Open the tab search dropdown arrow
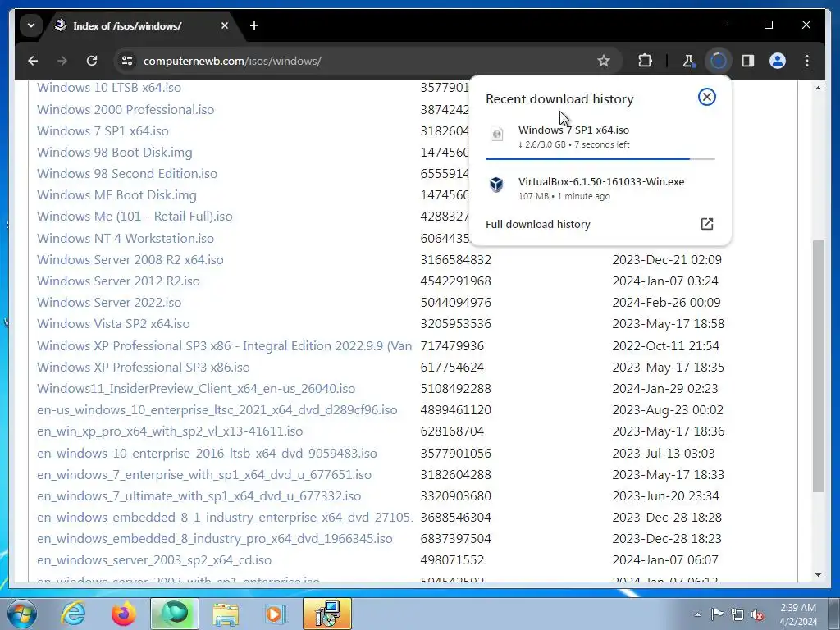 point(31,25)
